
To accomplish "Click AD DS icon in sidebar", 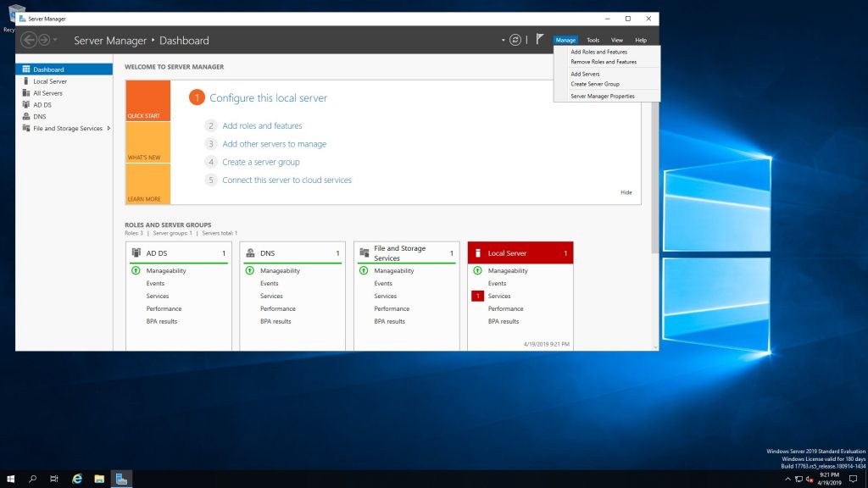I will (x=26, y=104).
